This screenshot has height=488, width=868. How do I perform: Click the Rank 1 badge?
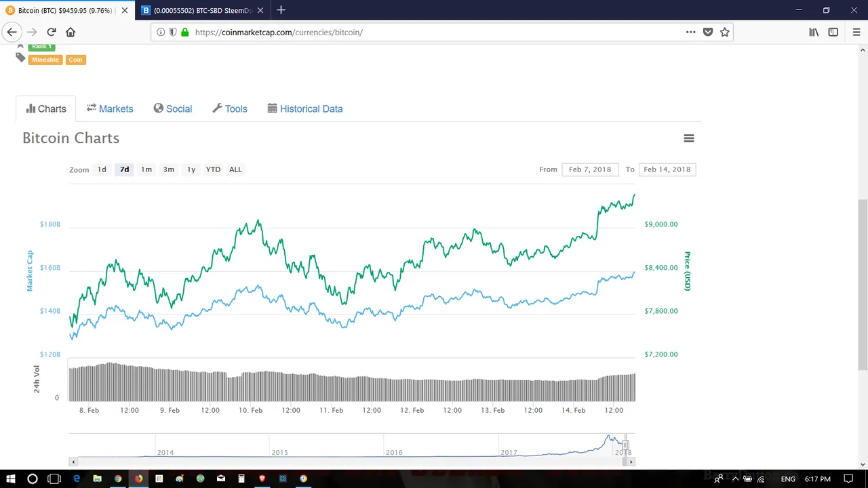[x=41, y=47]
